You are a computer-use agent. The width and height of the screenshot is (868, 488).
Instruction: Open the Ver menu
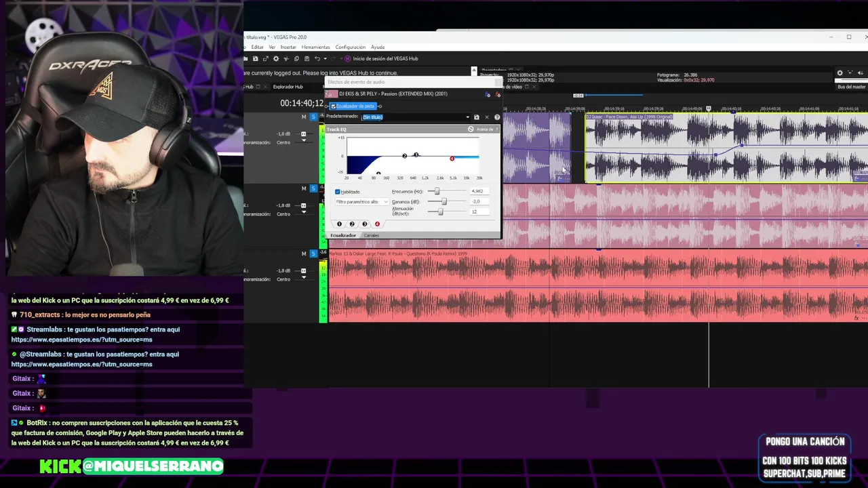272,47
